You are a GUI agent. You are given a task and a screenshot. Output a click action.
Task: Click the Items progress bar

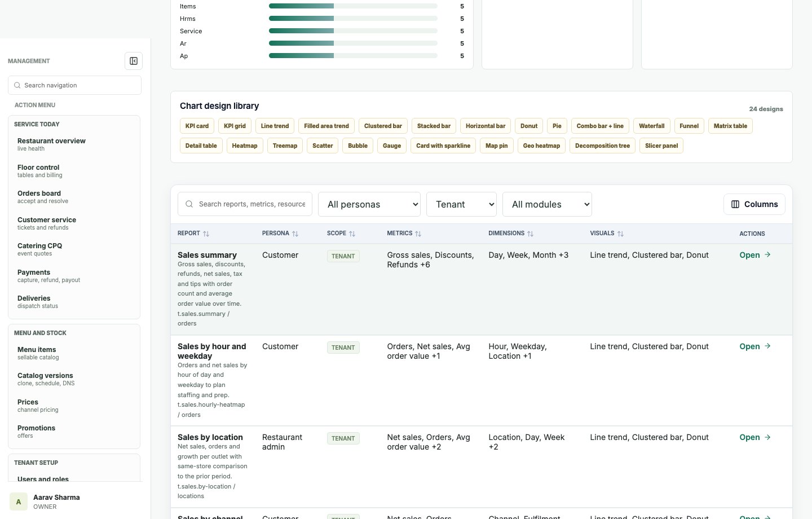353,6
